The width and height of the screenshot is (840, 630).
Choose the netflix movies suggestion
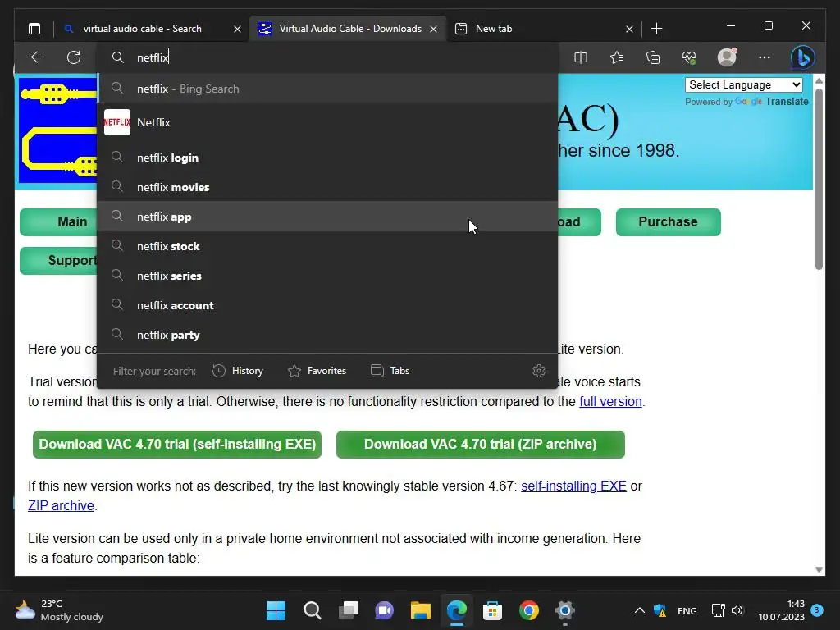click(x=327, y=188)
